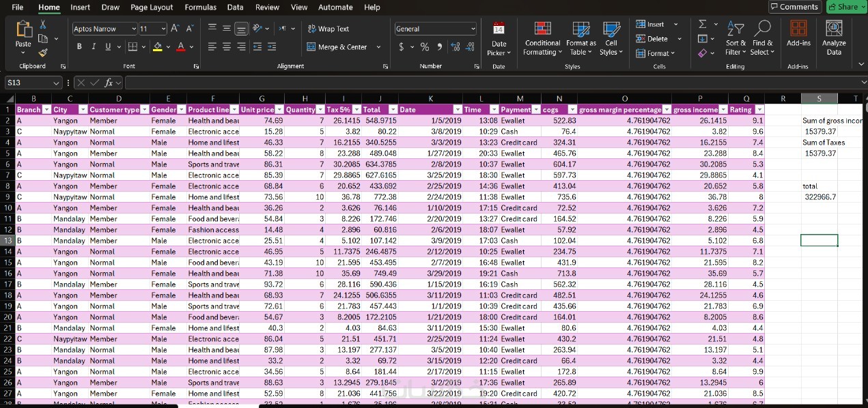
Task: Click Format as Table button
Action: pyautogui.click(x=581, y=38)
